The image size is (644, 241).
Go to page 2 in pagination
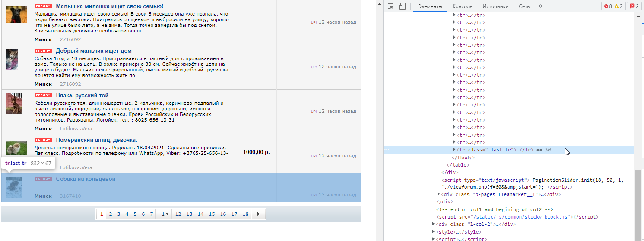point(111,214)
